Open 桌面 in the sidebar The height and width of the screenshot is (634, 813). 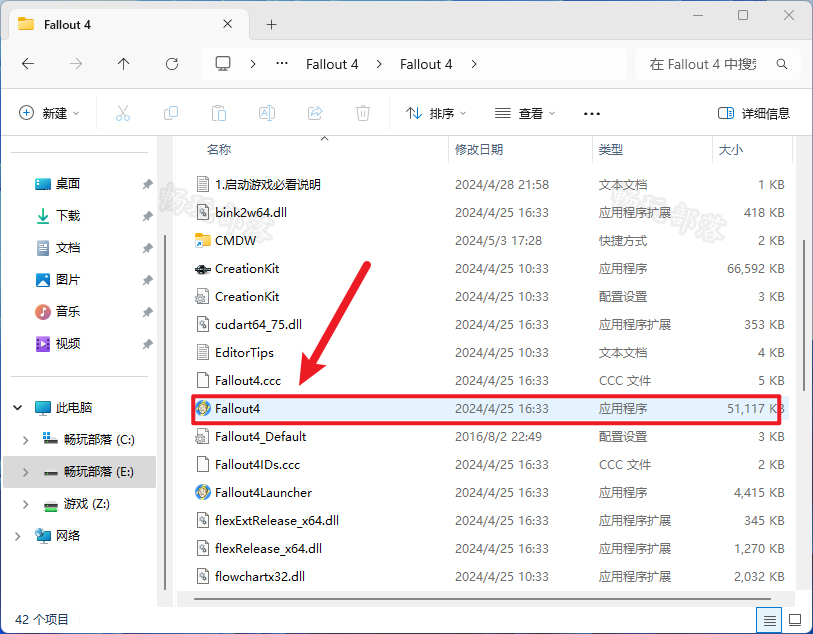point(67,184)
